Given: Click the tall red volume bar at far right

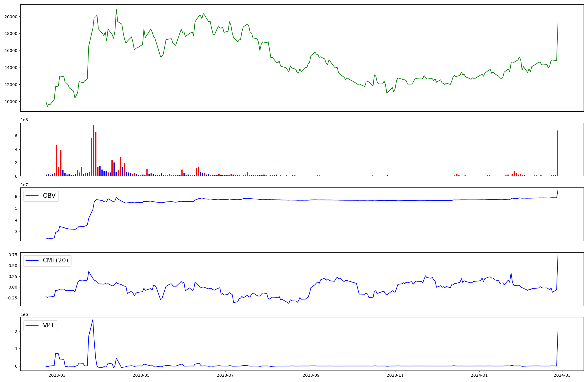Looking at the screenshot, I should point(557,153).
